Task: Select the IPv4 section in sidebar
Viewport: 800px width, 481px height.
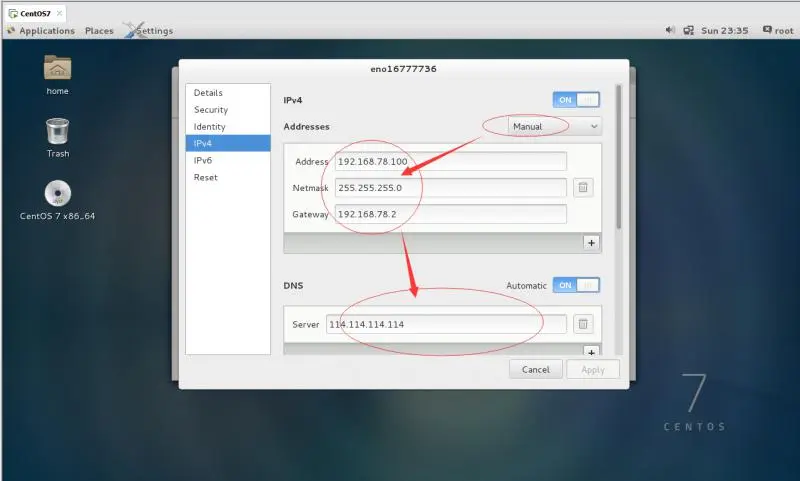Action: click(228, 143)
